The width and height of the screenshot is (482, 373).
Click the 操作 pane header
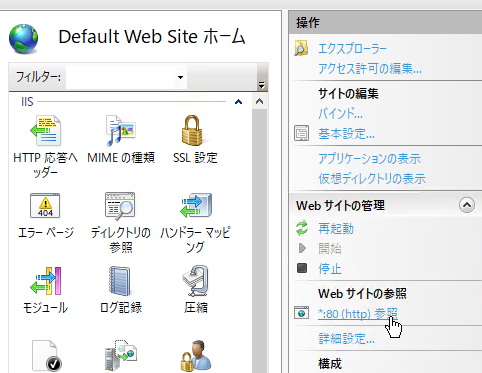385,23
